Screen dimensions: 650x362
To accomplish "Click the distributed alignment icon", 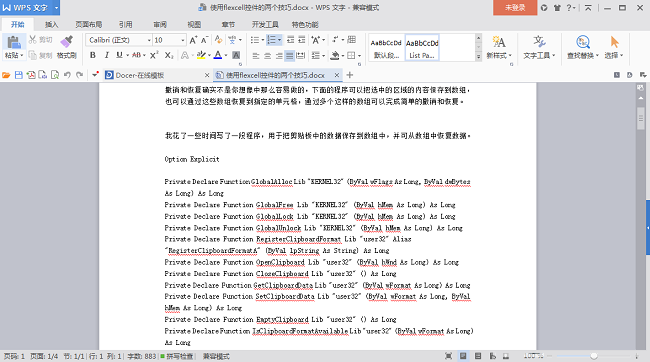I will [x=301, y=56].
